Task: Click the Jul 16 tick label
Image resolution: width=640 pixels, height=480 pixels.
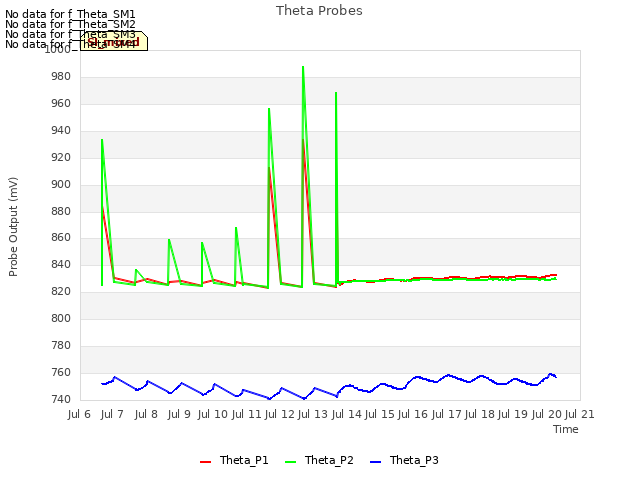Action: [x=412, y=414]
